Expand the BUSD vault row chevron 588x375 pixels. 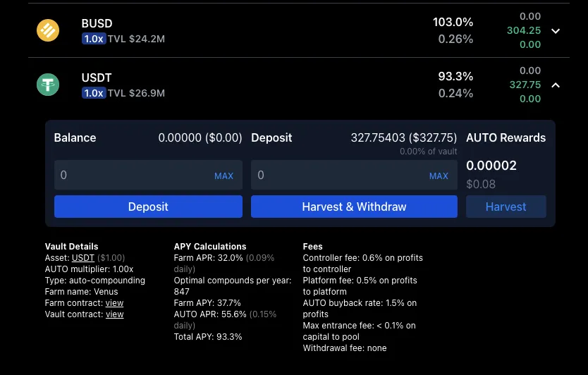click(x=556, y=31)
